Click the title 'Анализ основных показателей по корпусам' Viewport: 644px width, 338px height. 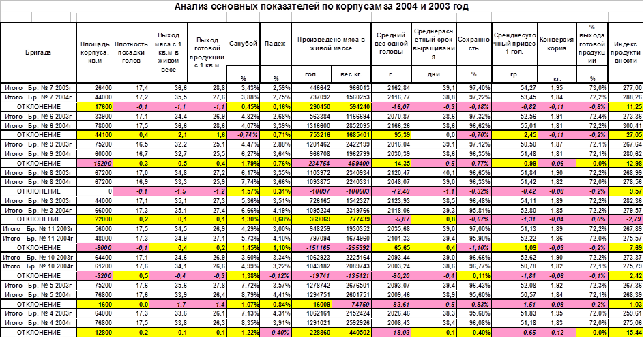click(x=321, y=7)
